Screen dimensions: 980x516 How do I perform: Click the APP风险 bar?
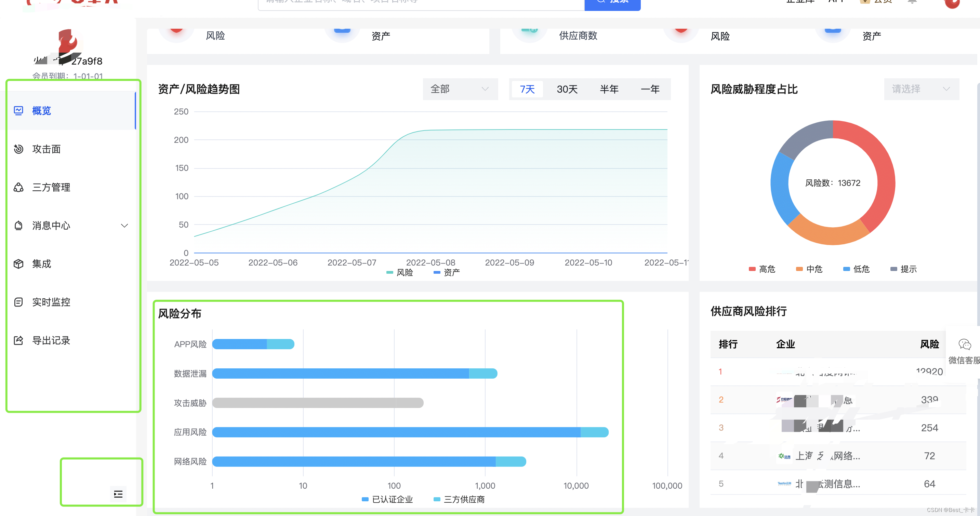[253, 344]
